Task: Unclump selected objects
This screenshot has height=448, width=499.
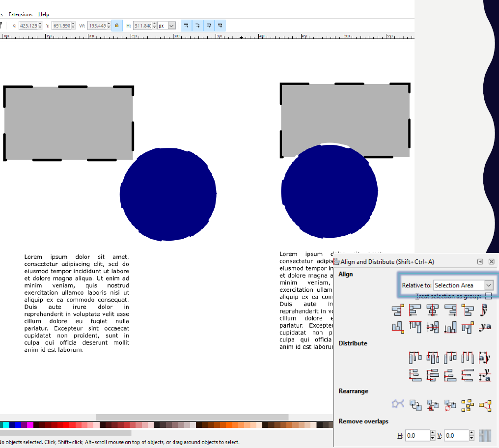Action: click(485, 405)
